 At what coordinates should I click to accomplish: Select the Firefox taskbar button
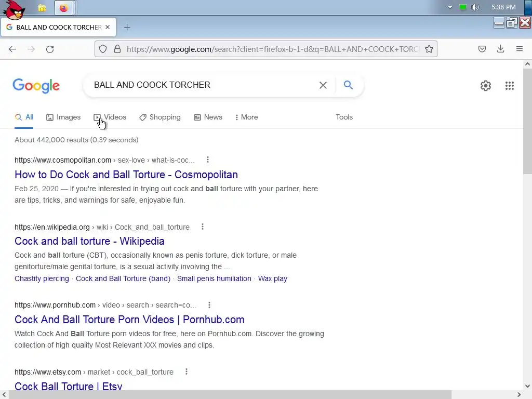tap(64, 8)
